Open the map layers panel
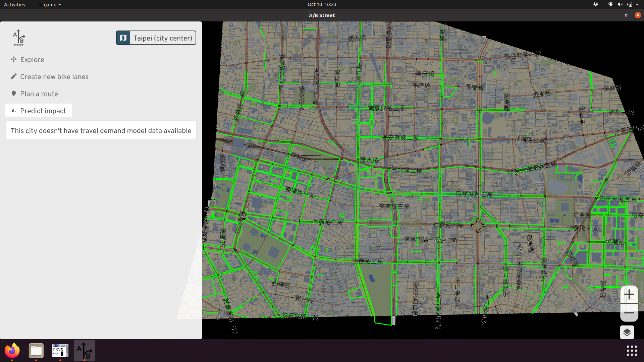This screenshot has width=644, height=362. pyautogui.click(x=627, y=333)
